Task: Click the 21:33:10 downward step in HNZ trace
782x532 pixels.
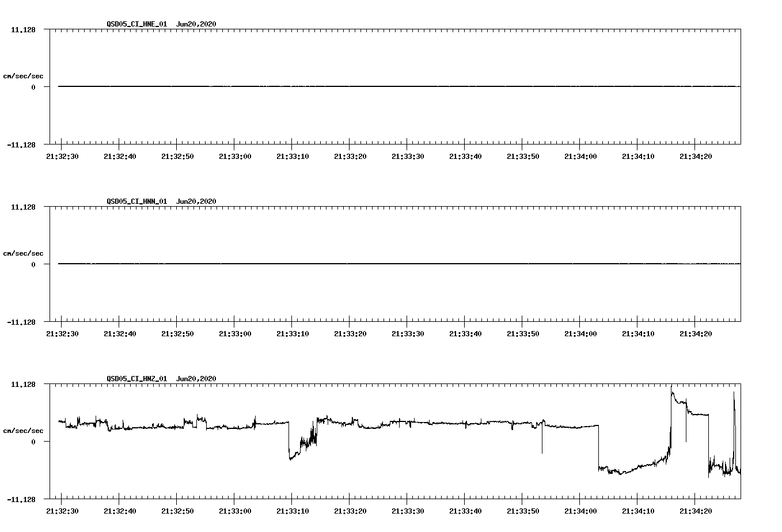Action: tap(289, 440)
